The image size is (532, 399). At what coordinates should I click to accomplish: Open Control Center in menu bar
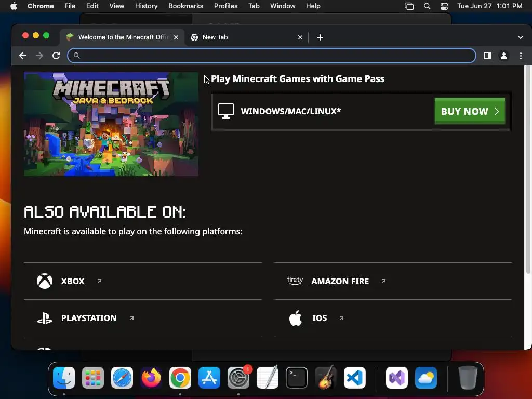(444, 6)
